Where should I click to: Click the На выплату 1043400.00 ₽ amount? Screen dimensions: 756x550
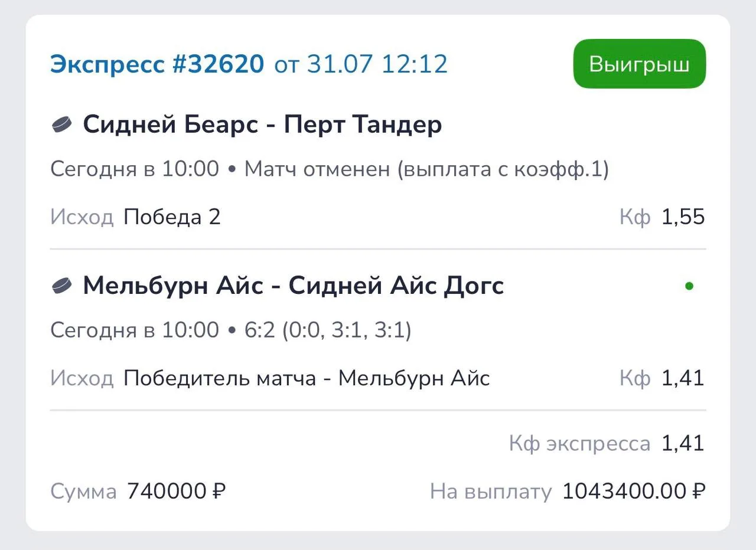click(634, 491)
